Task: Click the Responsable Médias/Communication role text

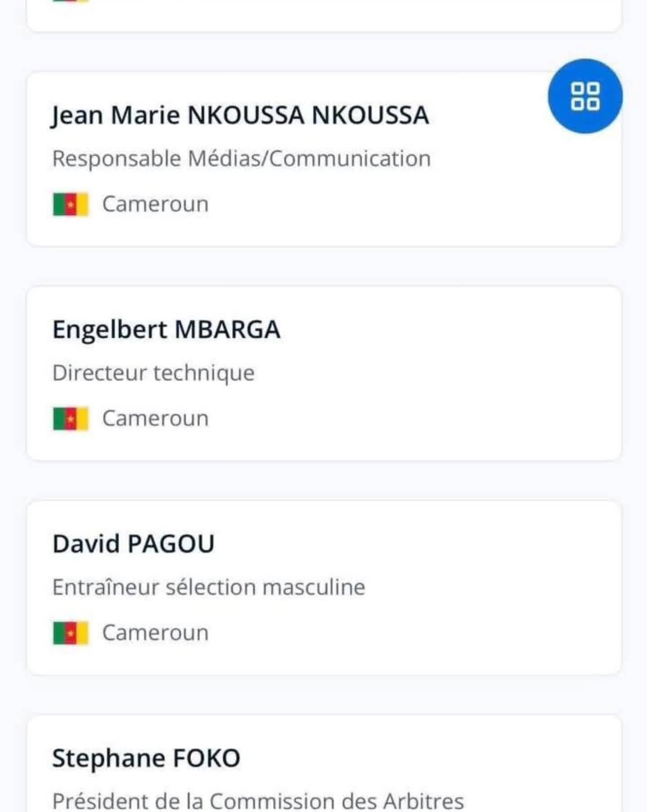Action: [241, 159]
